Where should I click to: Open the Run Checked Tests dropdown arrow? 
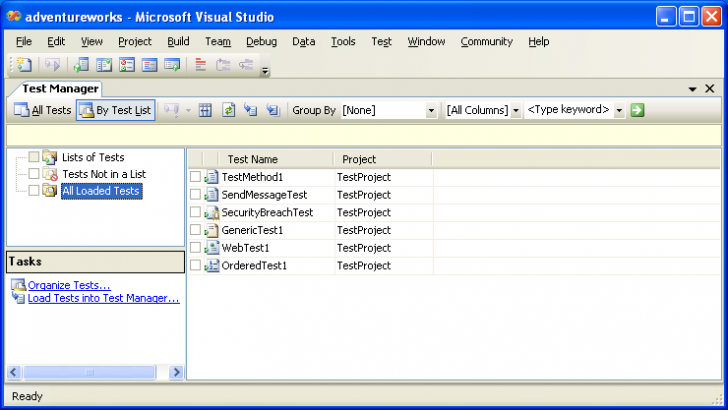coord(188,111)
